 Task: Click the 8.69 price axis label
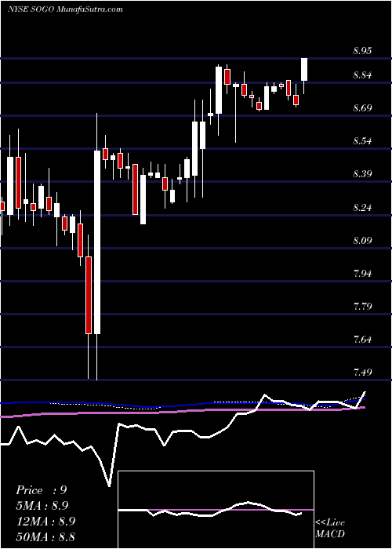coord(362,108)
